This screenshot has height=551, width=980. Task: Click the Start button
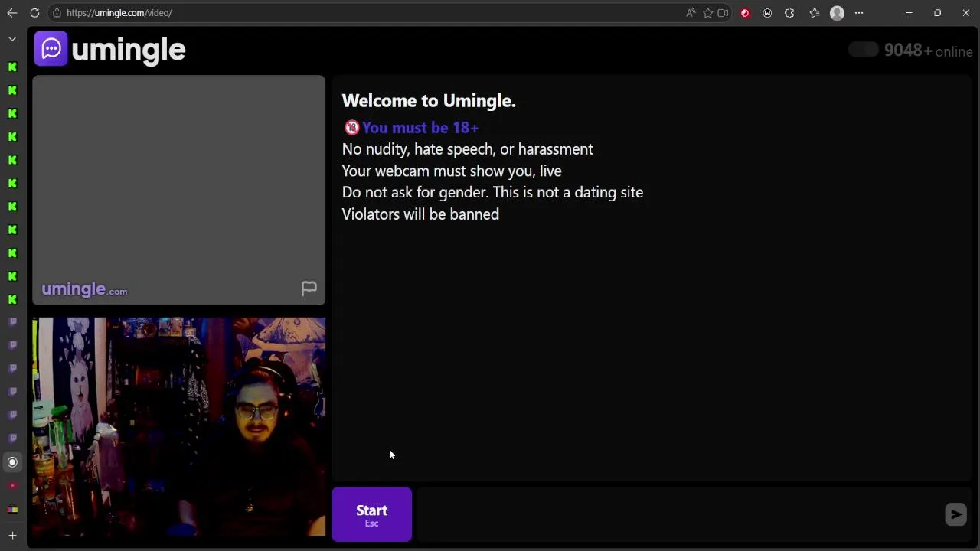click(371, 514)
